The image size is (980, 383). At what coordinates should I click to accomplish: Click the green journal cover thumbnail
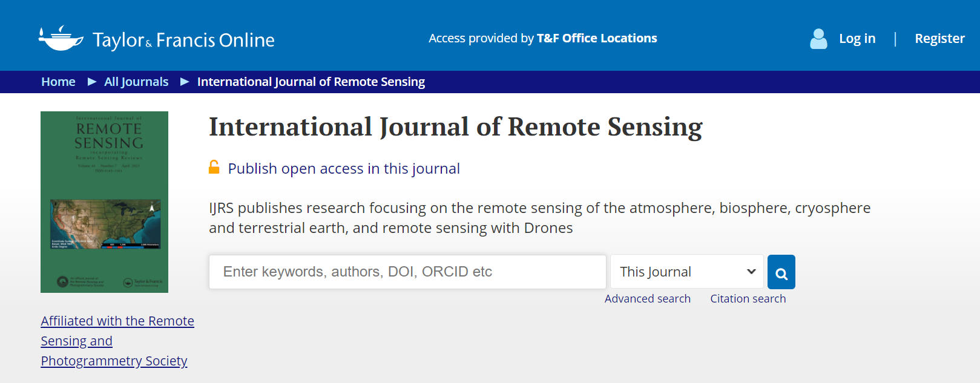pyautogui.click(x=104, y=202)
